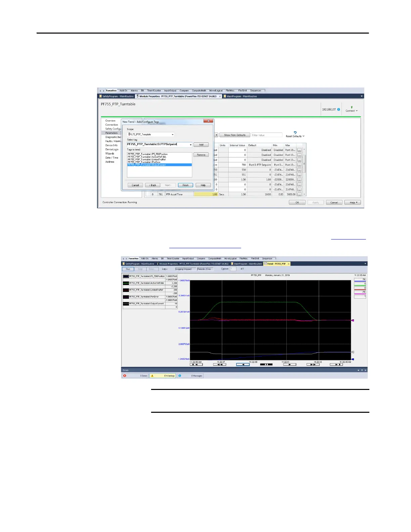
Task: Click the green pen swatch in the right legend
Action: pyautogui.click(x=360, y=284)
